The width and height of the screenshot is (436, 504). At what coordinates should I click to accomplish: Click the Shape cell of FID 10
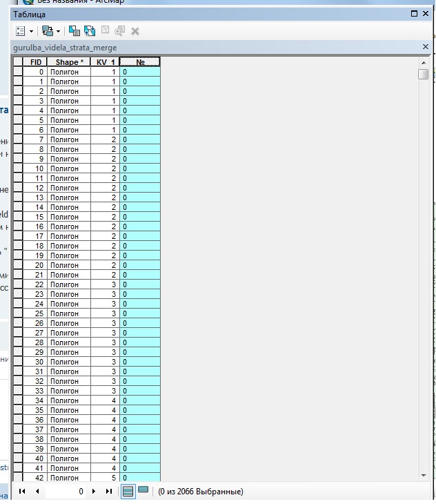(69, 168)
